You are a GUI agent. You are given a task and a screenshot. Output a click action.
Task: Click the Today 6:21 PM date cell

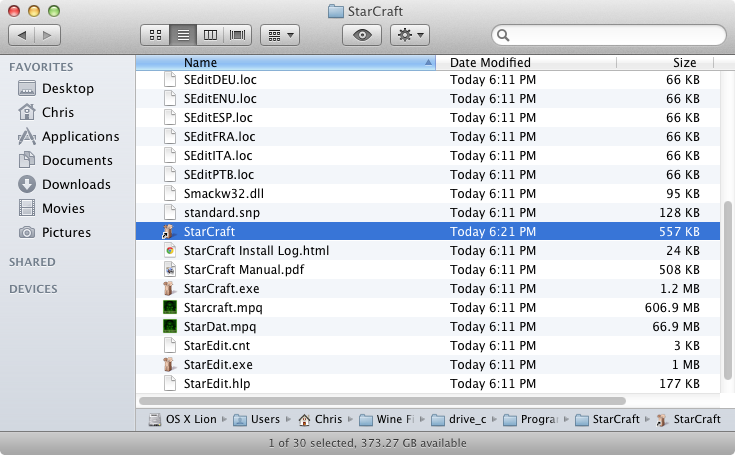(x=493, y=231)
